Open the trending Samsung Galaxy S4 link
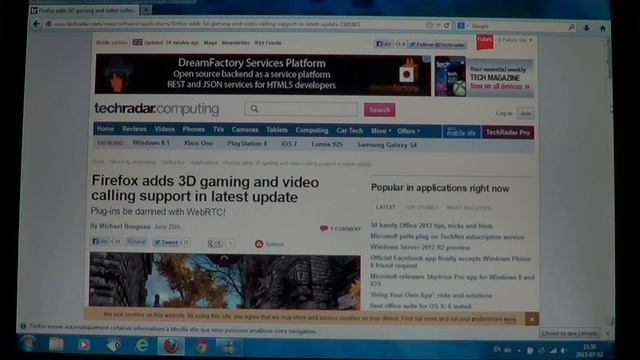This screenshot has width=640, height=360. tap(387, 145)
